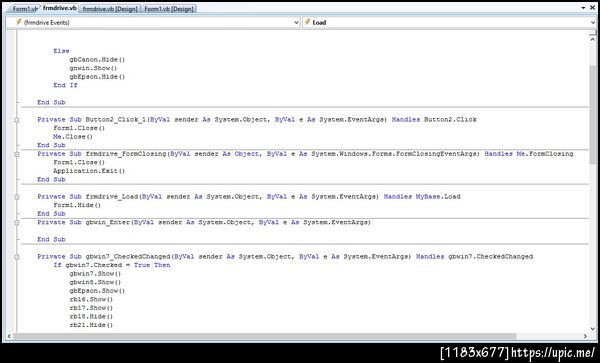Click 'Handles Button2.Click' text

[434, 120]
